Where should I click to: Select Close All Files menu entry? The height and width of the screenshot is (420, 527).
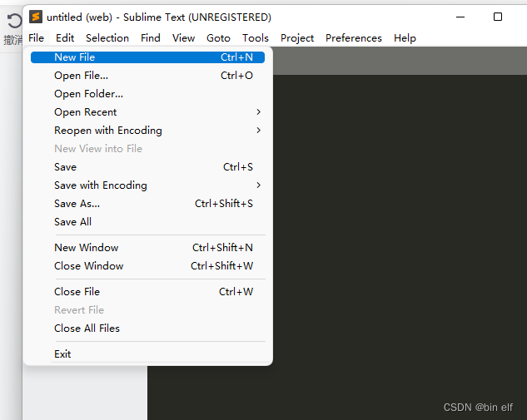(147, 328)
